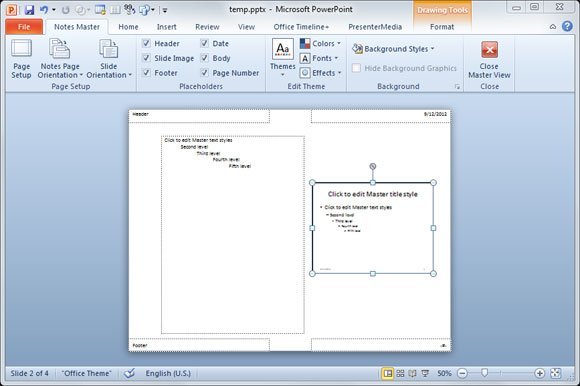Click the 50% zoom level
The width and height of the screenshot is (580, 386).
pyautogui.click(x=444, y=373)
